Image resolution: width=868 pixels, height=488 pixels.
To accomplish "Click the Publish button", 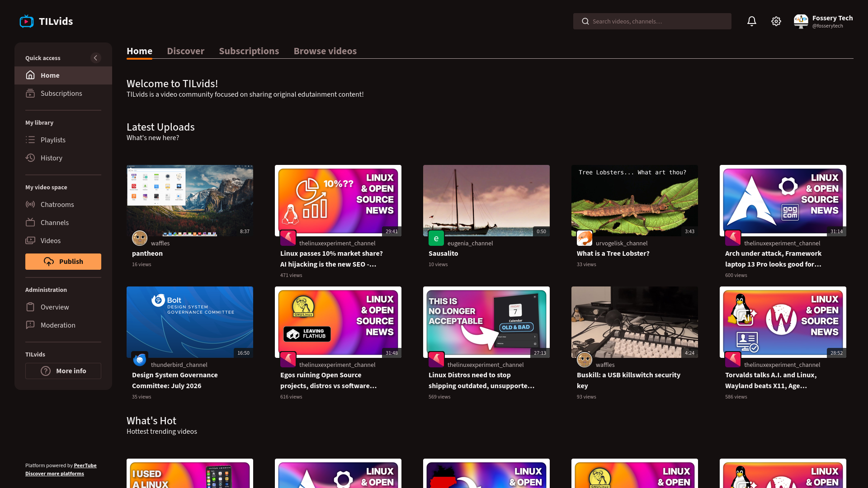I will (x=63, y=261).
